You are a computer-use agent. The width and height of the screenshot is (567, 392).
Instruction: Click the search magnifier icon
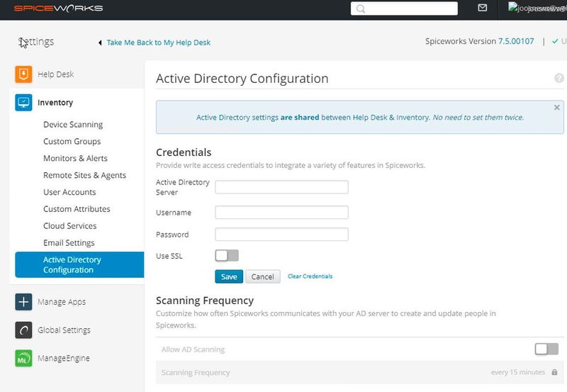point(361,9)
